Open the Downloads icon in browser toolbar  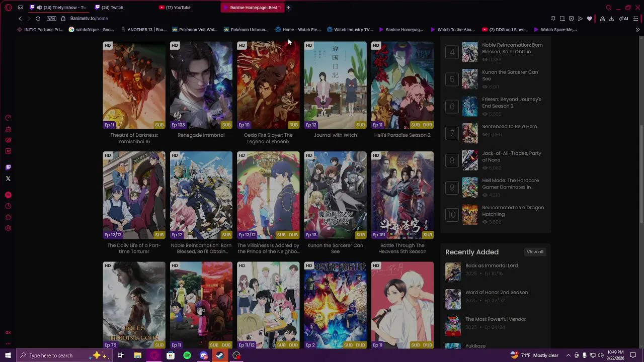coord(611,19)
